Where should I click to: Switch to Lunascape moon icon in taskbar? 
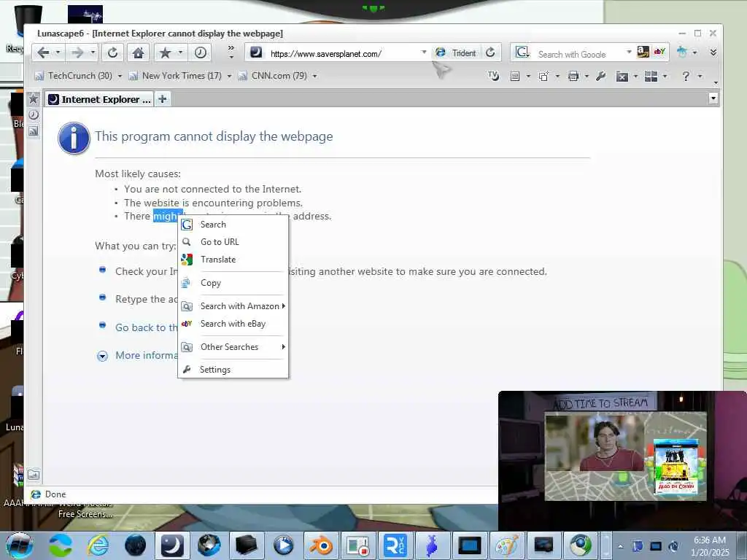[x=171, y=545]
